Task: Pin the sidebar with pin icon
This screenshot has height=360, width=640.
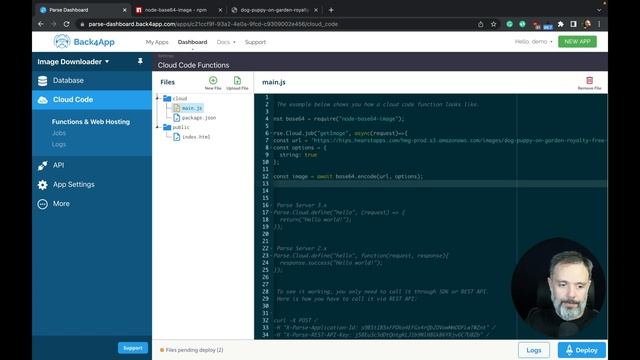Action: pyautogui.click(x=140, y=61)
